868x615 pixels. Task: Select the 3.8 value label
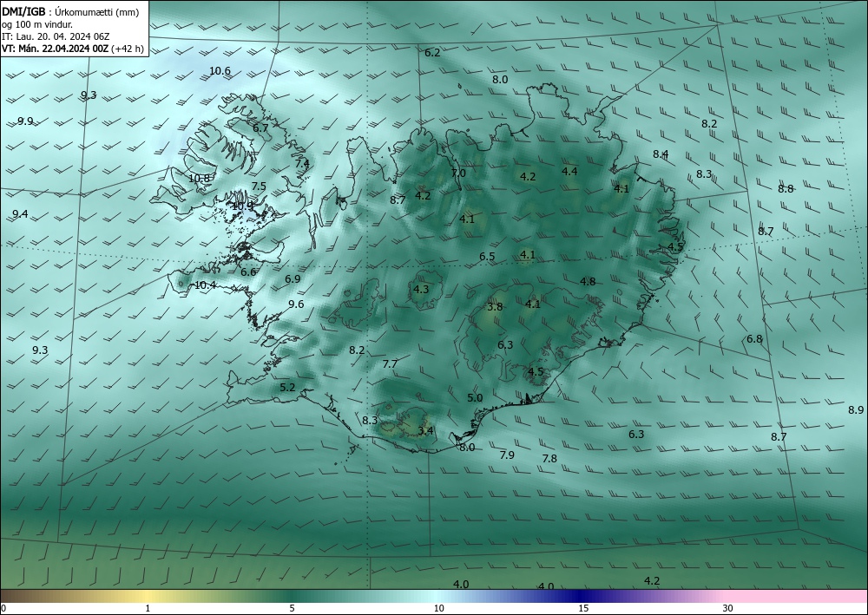[495, 306]
